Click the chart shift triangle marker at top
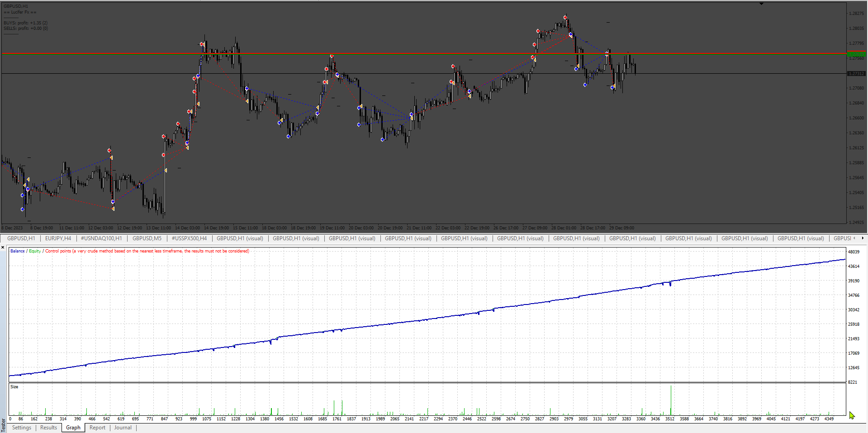Viewport: 868px width, 433px height. [761, 4]
